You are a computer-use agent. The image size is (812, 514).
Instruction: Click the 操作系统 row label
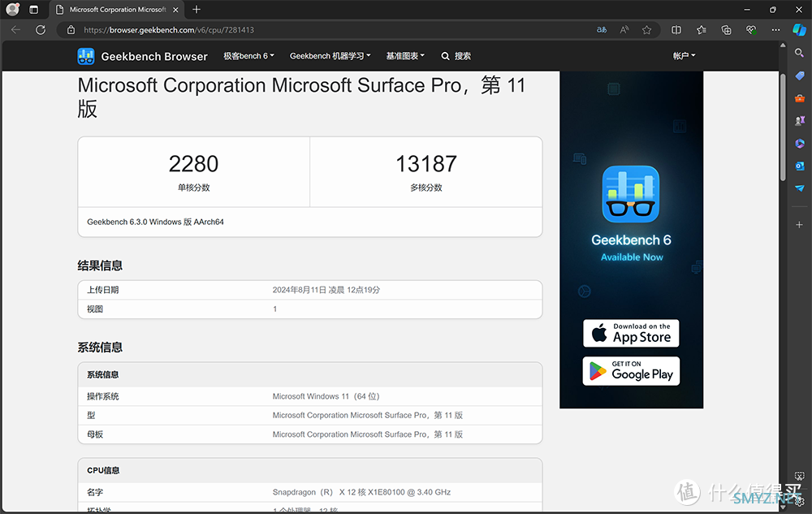point(102,396)
